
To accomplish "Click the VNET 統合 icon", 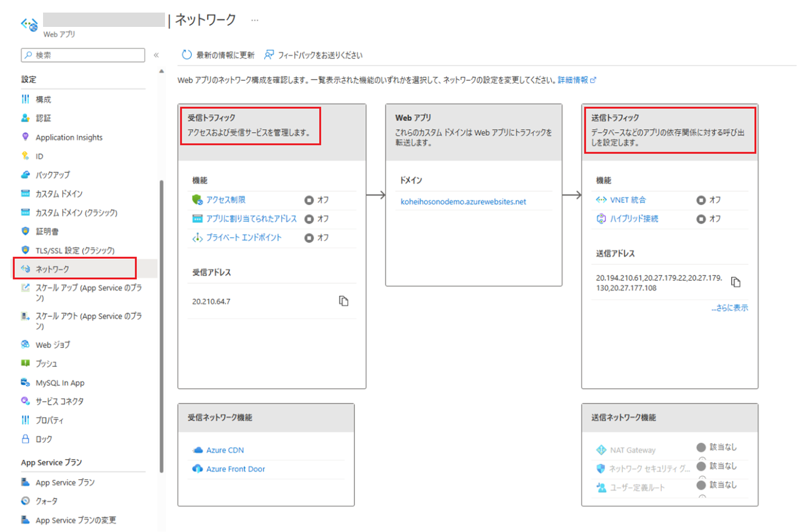I will [x=601, y=200].
